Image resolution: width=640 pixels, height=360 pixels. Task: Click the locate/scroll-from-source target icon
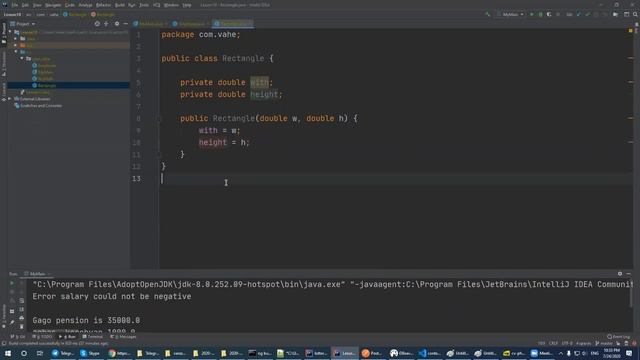point(97,24)
